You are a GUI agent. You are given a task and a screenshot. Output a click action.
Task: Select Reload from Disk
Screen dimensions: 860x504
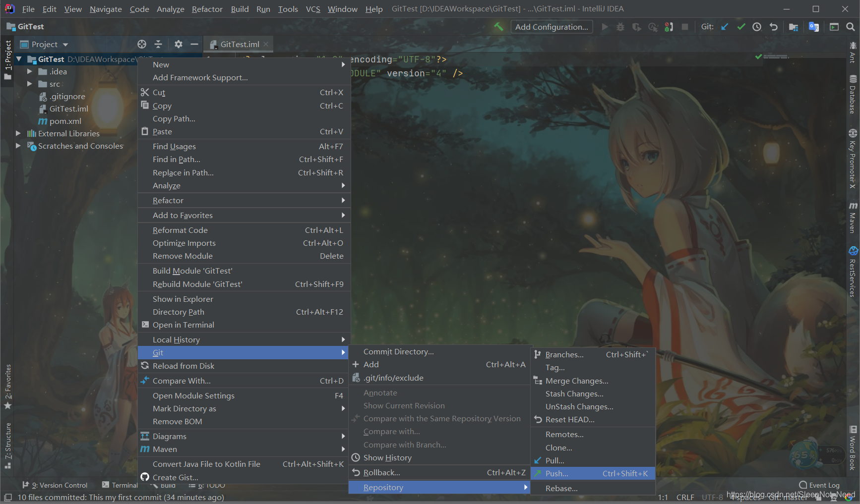[x=244, y=366]
